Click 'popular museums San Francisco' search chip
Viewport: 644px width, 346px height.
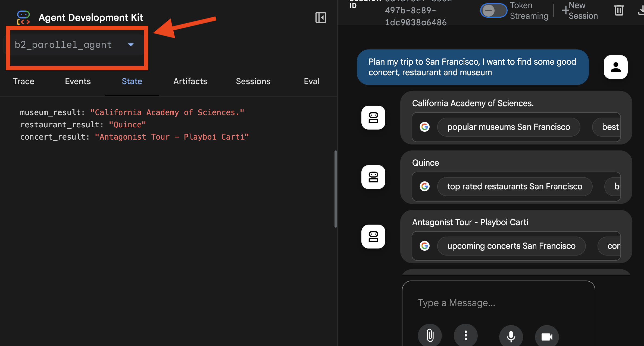[x=508, y=127]
